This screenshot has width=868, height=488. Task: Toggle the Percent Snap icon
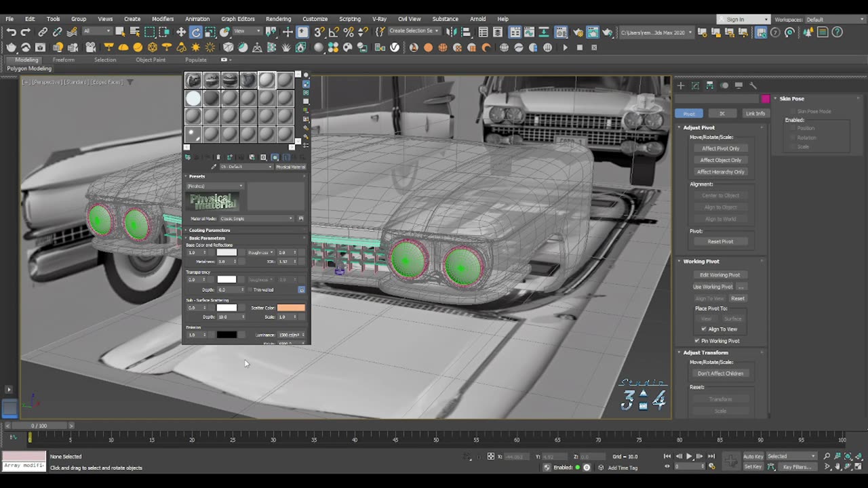click(x=349, y=32)
